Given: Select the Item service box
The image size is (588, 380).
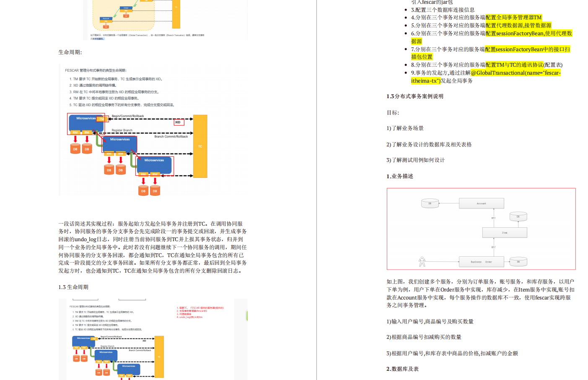Looking at the screenshot, I should [505, 232].
